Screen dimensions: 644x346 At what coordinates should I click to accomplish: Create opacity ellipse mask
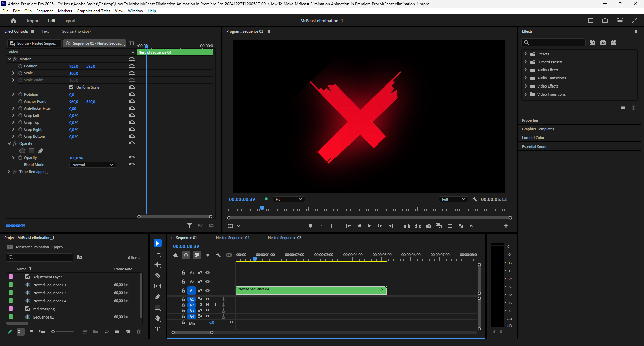(x=22, y=151)
